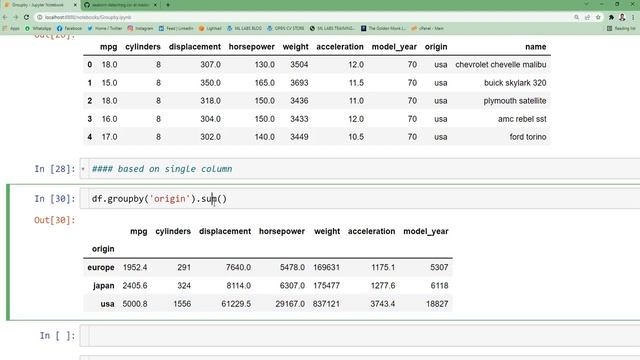Open the Facebook bookmark

coord(69,28)
